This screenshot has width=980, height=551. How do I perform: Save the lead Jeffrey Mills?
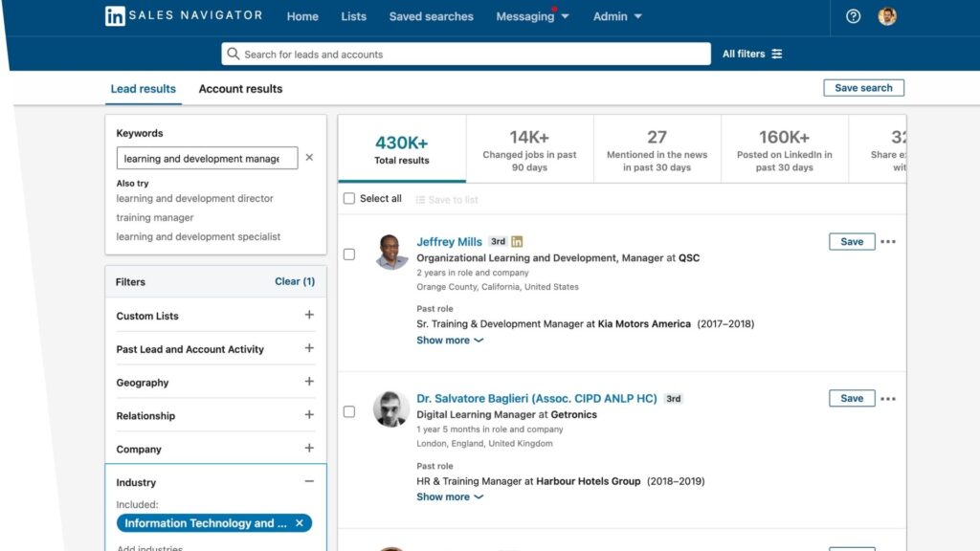click(x=852, y=242)
